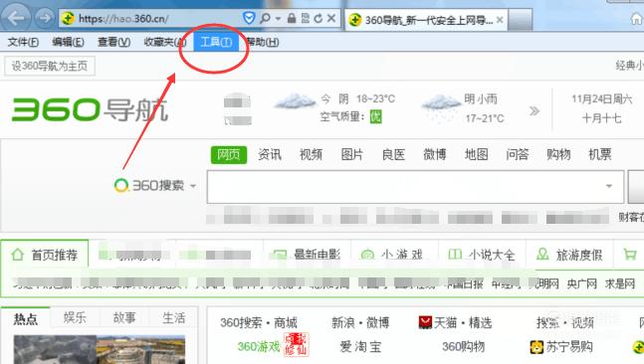Screen dimensions: 644x364
Task: Open the 文件(F) menu
Action: pos(23,42)
